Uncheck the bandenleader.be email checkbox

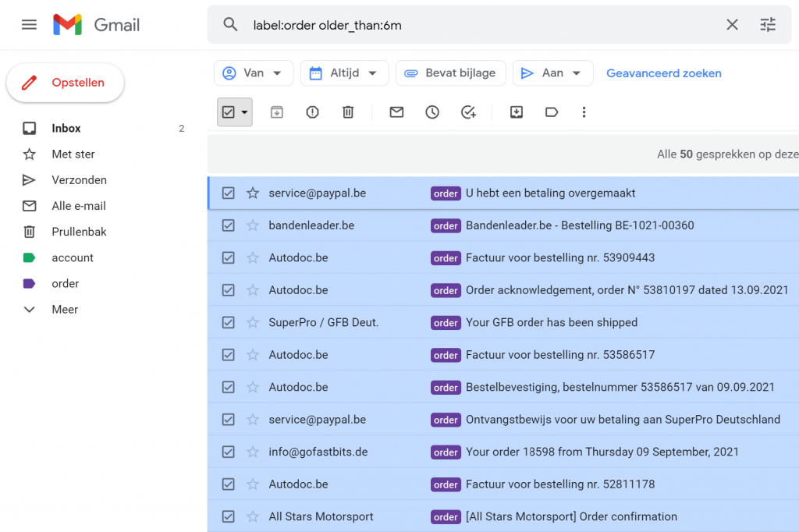(x=229, y=225)
